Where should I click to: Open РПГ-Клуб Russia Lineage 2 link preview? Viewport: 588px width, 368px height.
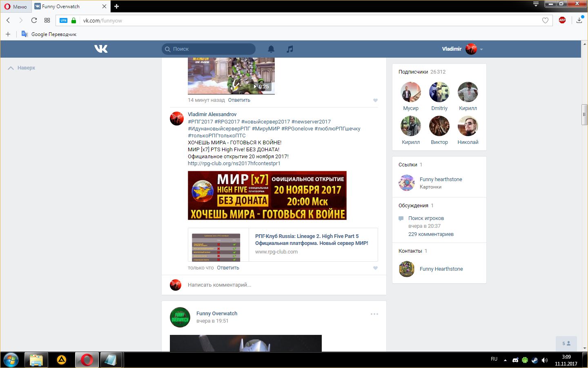(283, 245)
